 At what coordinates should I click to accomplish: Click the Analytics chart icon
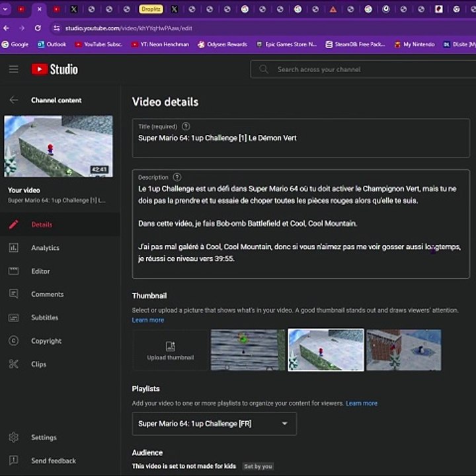[14, 248]
